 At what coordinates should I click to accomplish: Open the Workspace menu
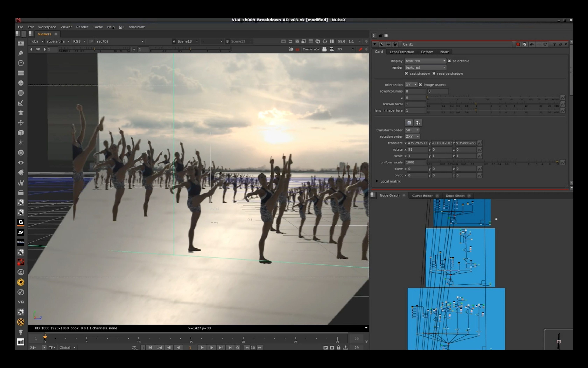(47, 27)
